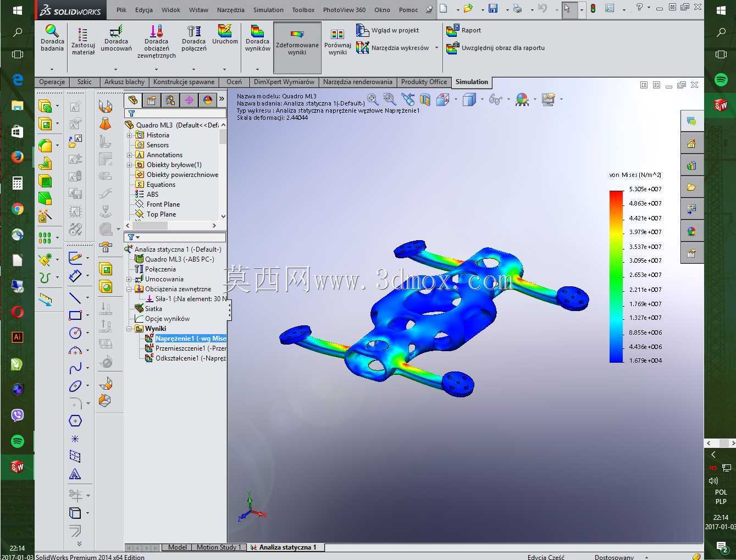Click Uwzględnij obraz dla raportu
Screen dimensions: 736x560
[496, 48]
